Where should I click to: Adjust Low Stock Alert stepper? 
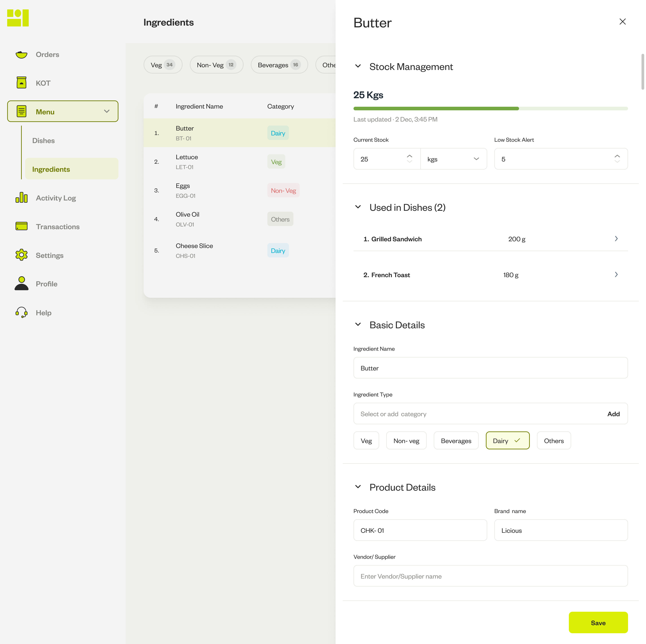click(x=617, y=159)
